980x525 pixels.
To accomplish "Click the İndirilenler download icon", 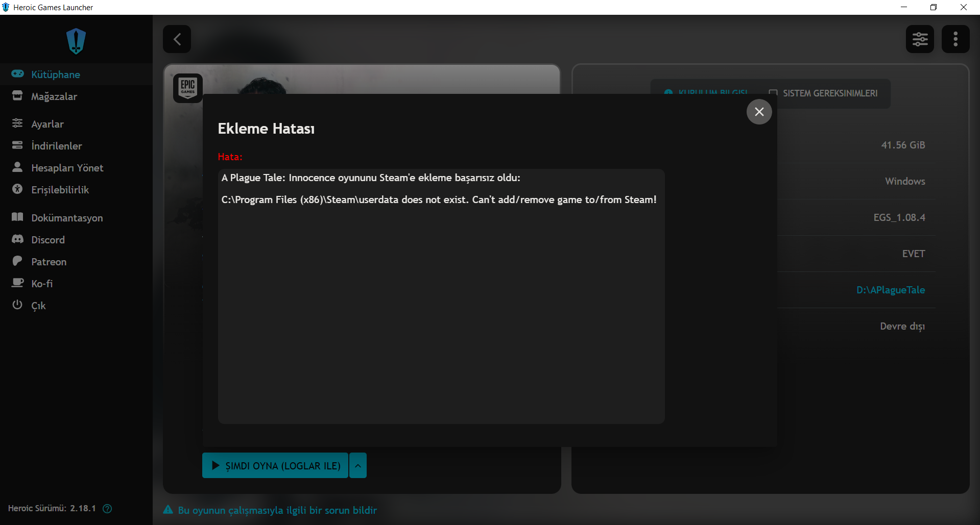I will [x=17, y=145].
